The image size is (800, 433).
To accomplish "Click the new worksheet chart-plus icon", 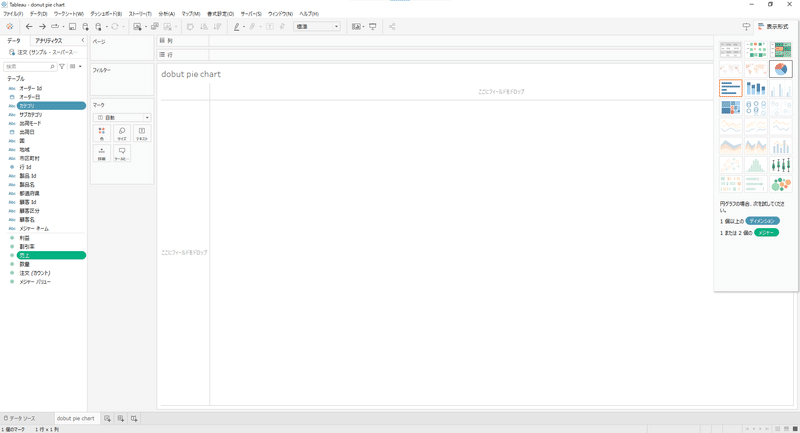I will pos(137,27).
